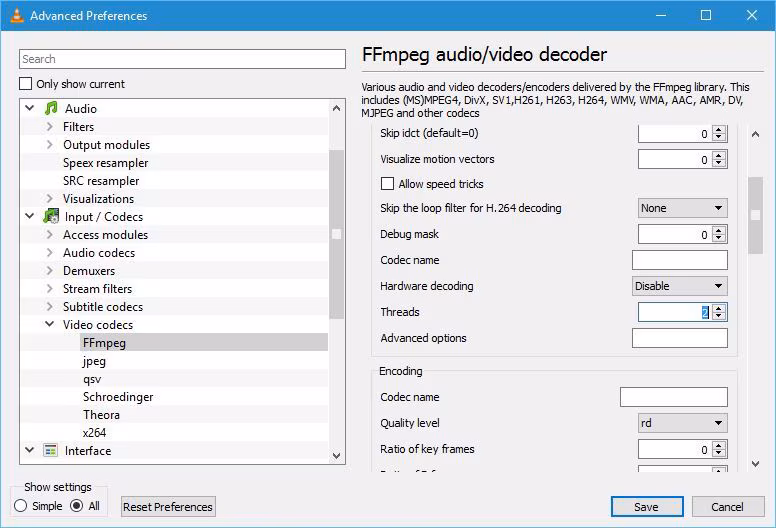The image size is (776, 528).
Task: Increase Threads count with up arrow
Action: coord(719,308)
